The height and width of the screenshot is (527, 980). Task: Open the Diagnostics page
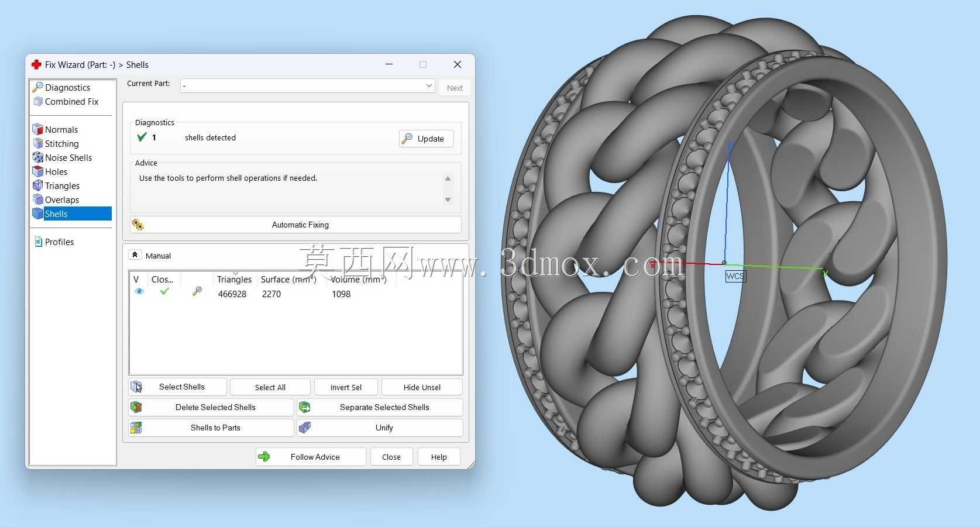click(x=67, y=88)
